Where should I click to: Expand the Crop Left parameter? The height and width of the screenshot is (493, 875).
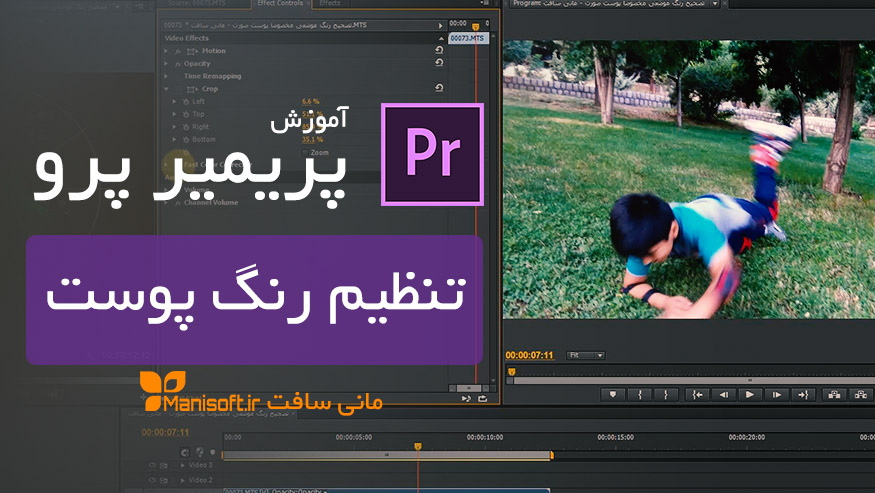pyautogui.click(x=175, y=102)
